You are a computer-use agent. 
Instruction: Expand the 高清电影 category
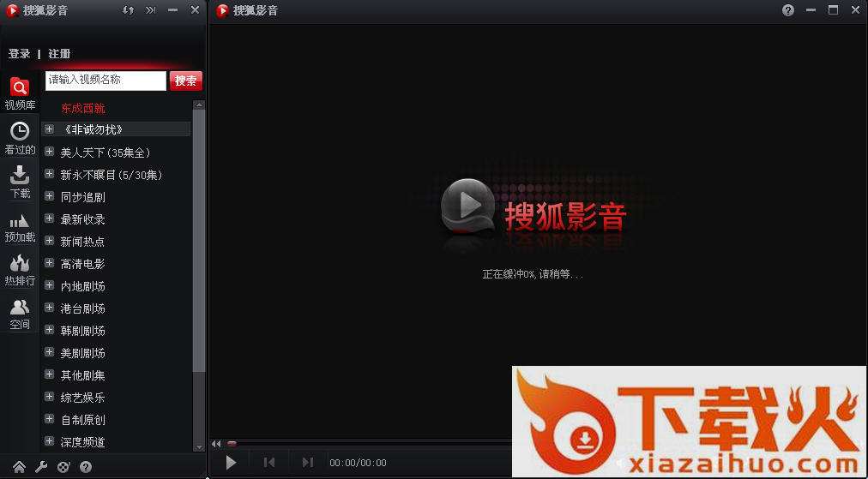click(x=49, y=263)
